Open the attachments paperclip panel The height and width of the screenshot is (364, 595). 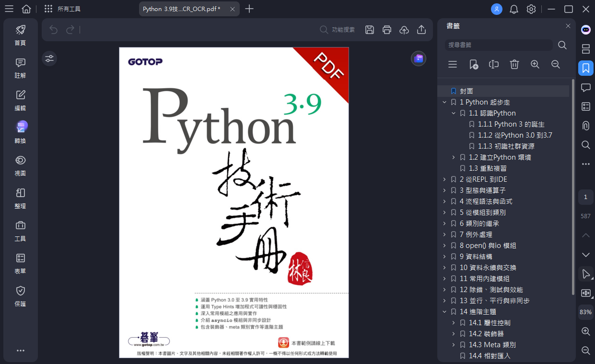(585, 126)
